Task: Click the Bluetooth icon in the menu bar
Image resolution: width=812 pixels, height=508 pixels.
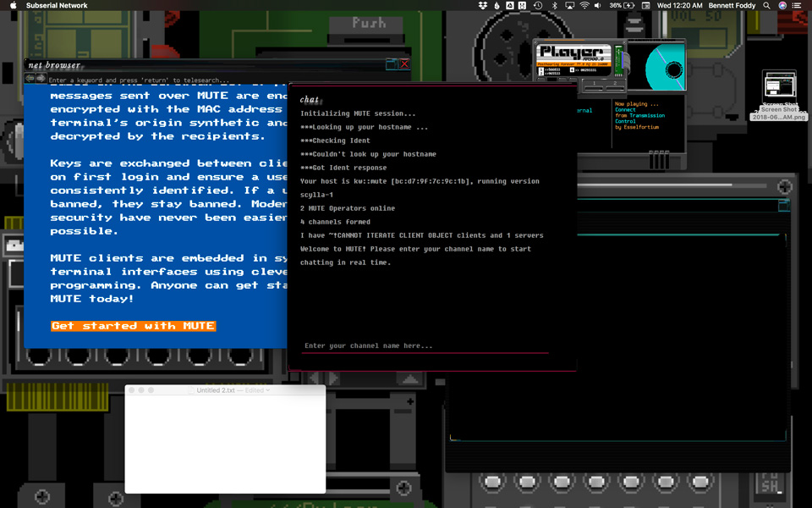Action: pyautogui.click(x=554, y=5)
